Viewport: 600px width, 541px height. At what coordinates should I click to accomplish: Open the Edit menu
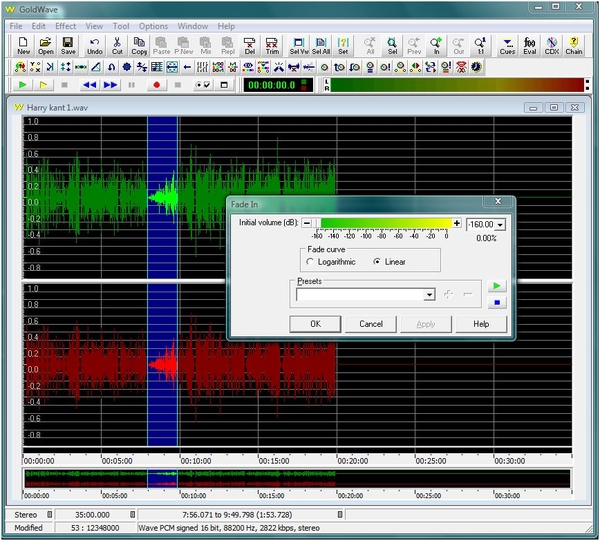point(38,26)
